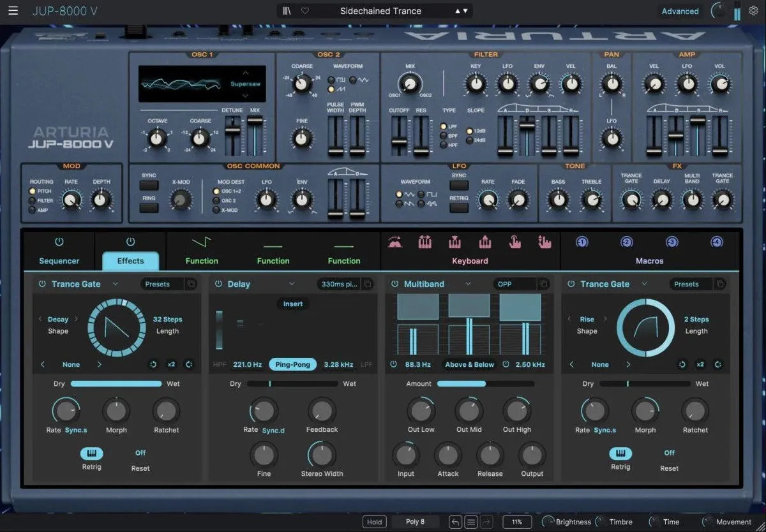Toggle Delay effect power
This screenshot has width=766, height=532.
[218, 284]
